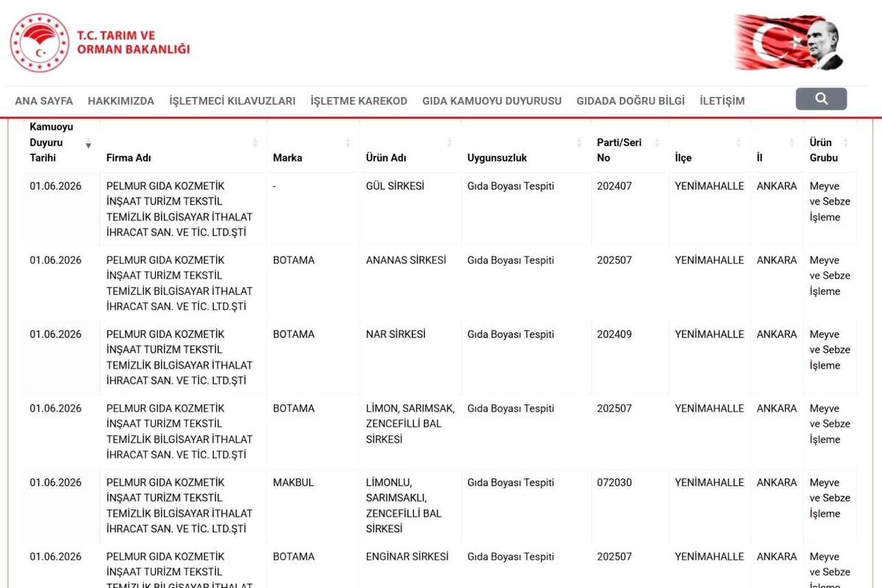This screenshot has width=882, height=588.
Task: Open the HAKKIMIZDA menu item
Action: coord(121,101)
